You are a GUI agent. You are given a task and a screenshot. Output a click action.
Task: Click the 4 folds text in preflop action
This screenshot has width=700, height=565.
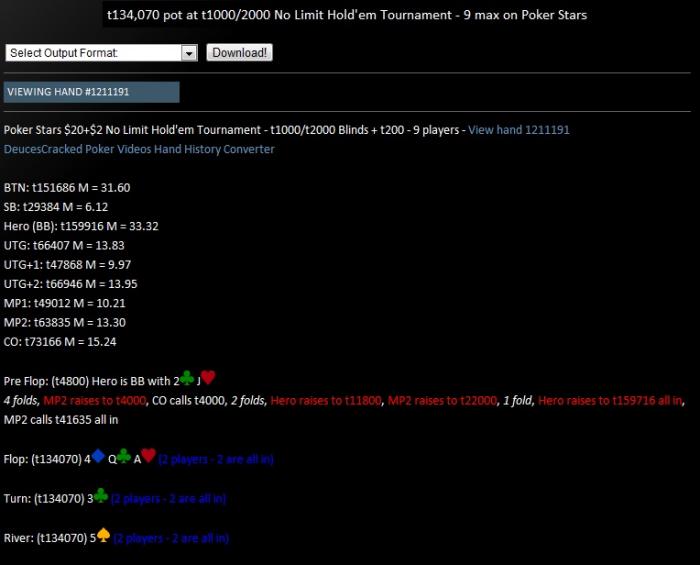click(x=21, y=400)
